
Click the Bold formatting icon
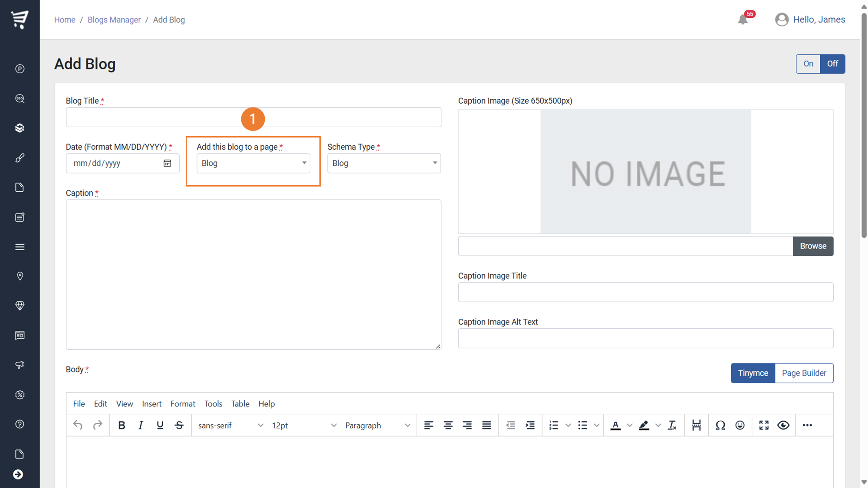[x=122, y=425]
